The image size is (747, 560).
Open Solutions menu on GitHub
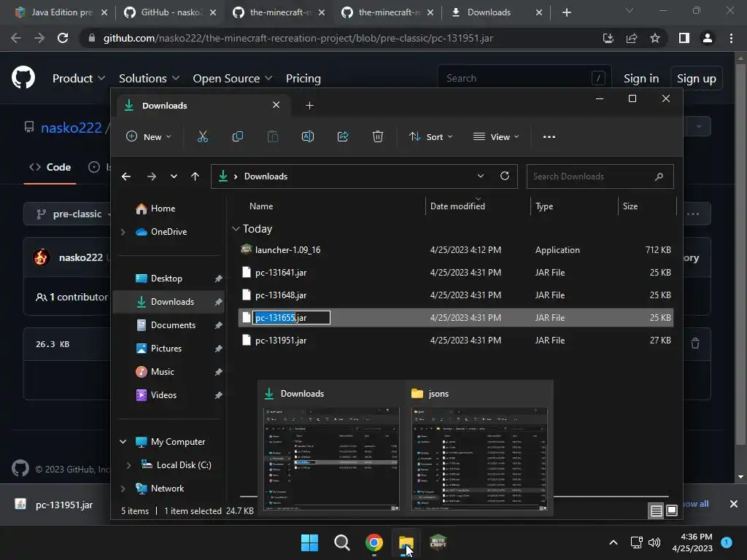[x=149, y=78]
